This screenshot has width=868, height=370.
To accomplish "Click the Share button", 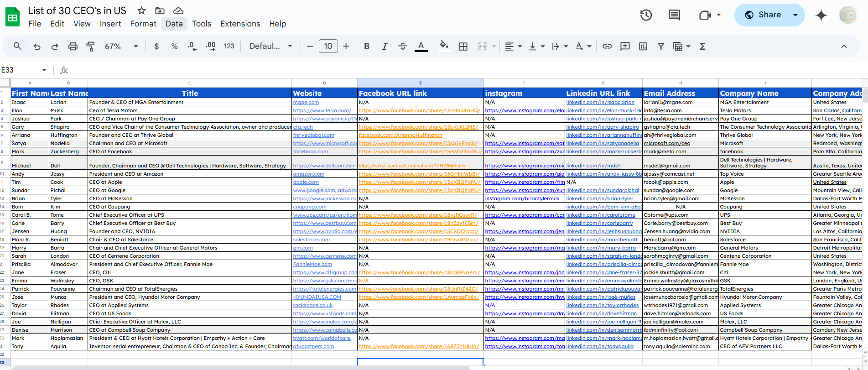I will click(x=762, y=15).
